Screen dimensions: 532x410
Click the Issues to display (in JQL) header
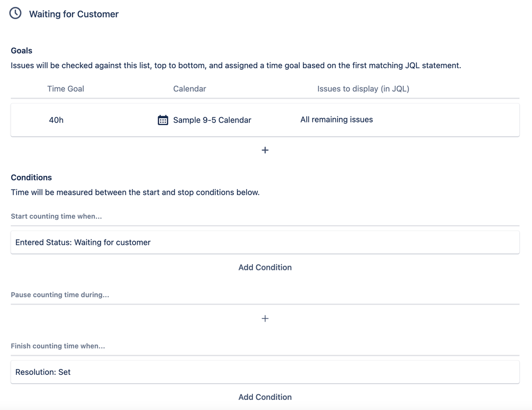(x=363, y=89)
